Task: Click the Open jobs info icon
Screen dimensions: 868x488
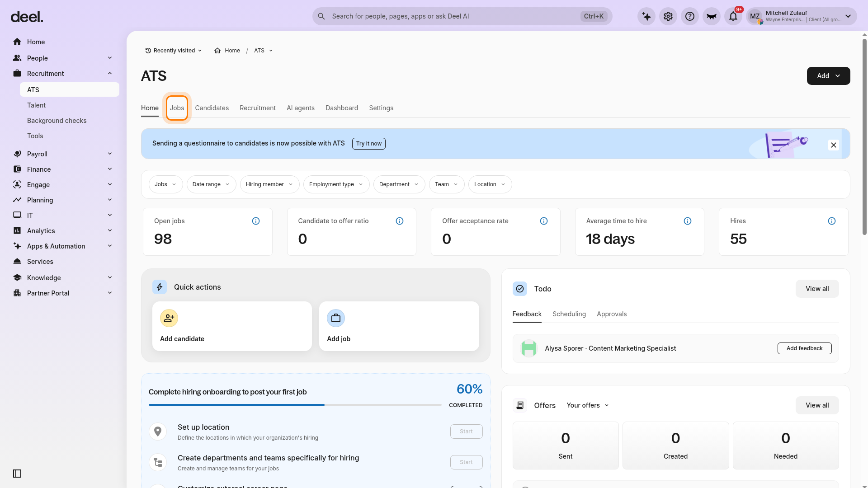Action: [x=256, y=221]
